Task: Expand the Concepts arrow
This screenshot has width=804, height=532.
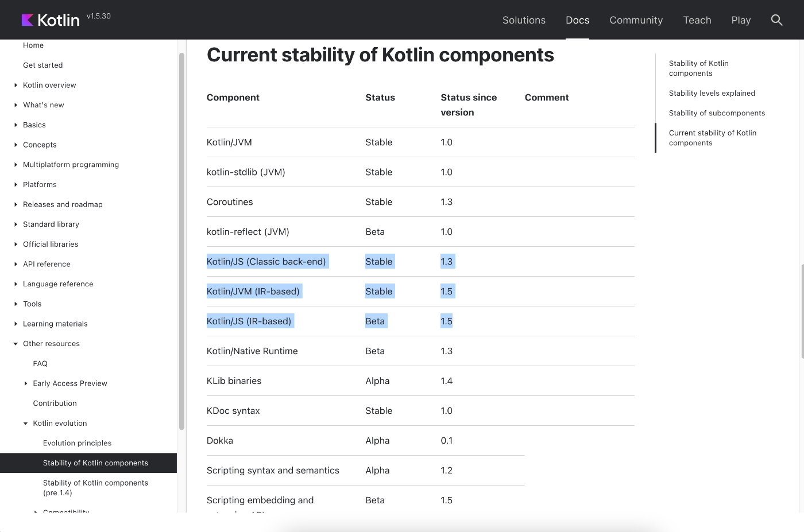Action: [x=16, y=145]
